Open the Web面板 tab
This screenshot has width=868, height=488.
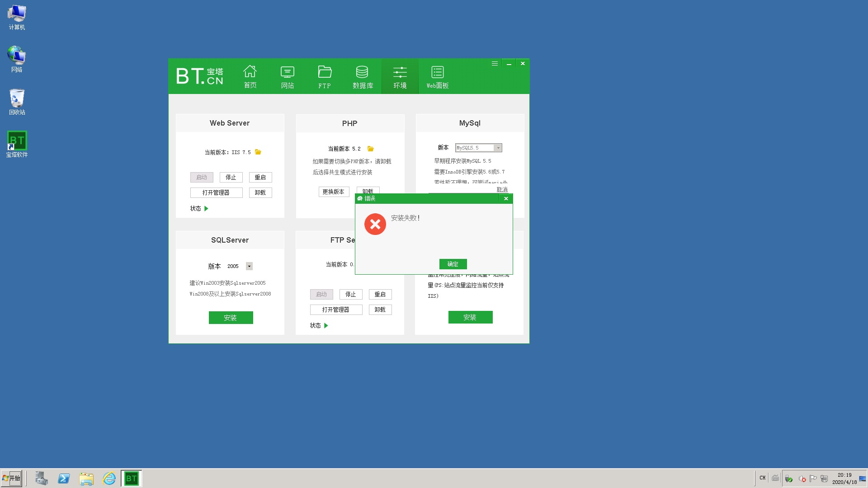point(438,76)
